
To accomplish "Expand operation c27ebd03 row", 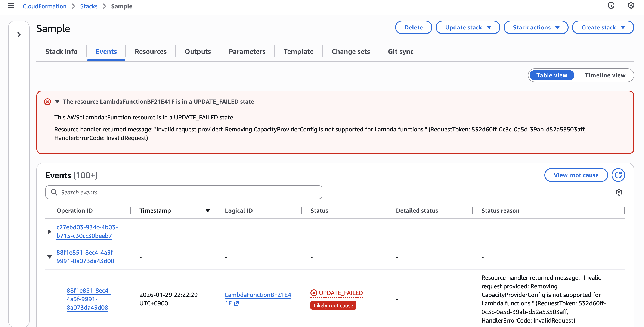I will (x=49, y=232).
